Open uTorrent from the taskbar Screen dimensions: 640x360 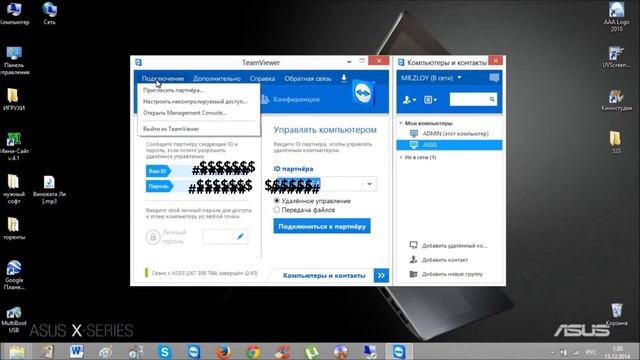tap(311, 351)
